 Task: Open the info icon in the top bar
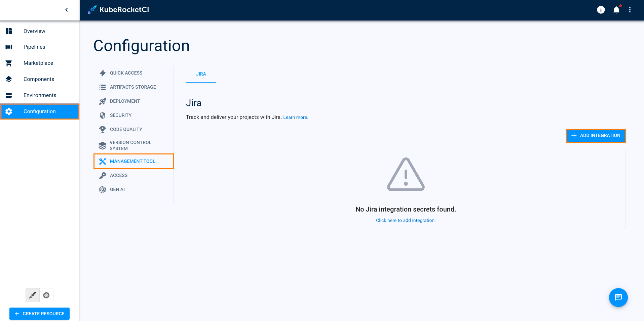coord(601,10)
